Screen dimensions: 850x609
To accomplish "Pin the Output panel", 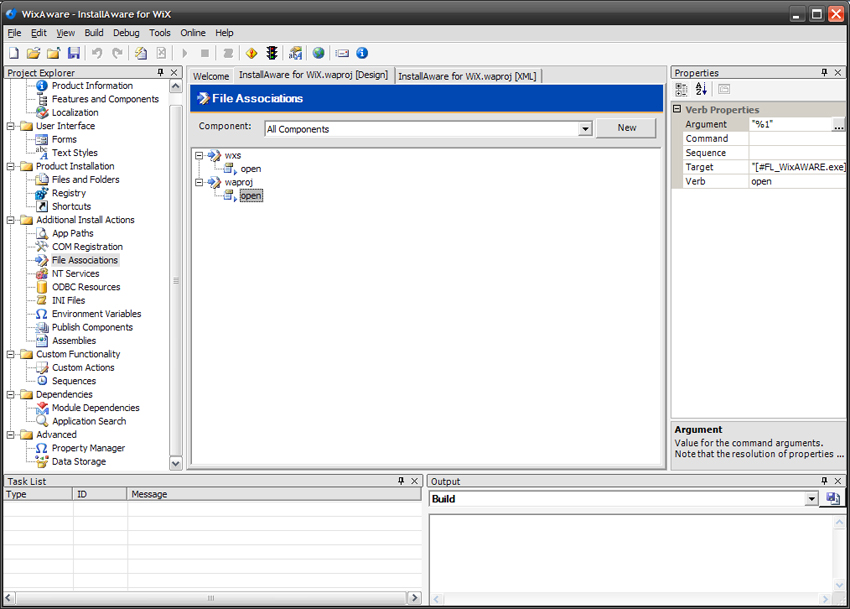I will click(x=824, y=481).
